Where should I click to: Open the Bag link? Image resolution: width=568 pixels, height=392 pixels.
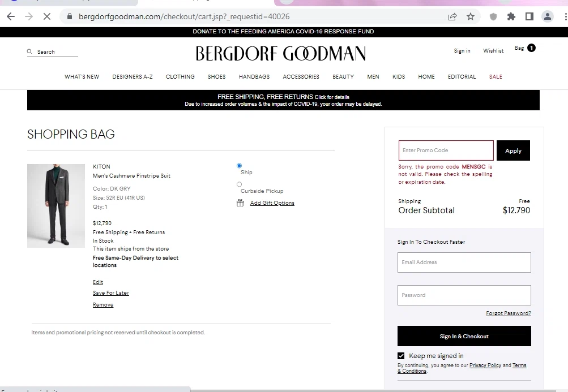[519, 48]
